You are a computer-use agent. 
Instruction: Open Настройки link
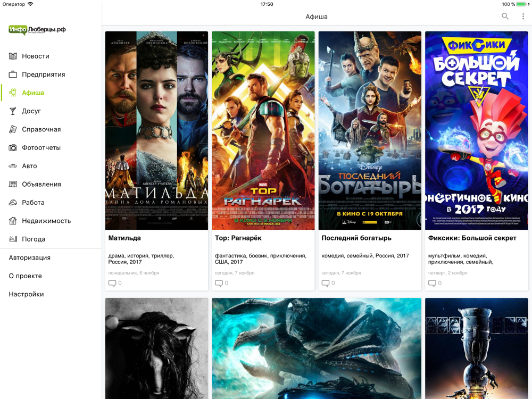point(26,294)
